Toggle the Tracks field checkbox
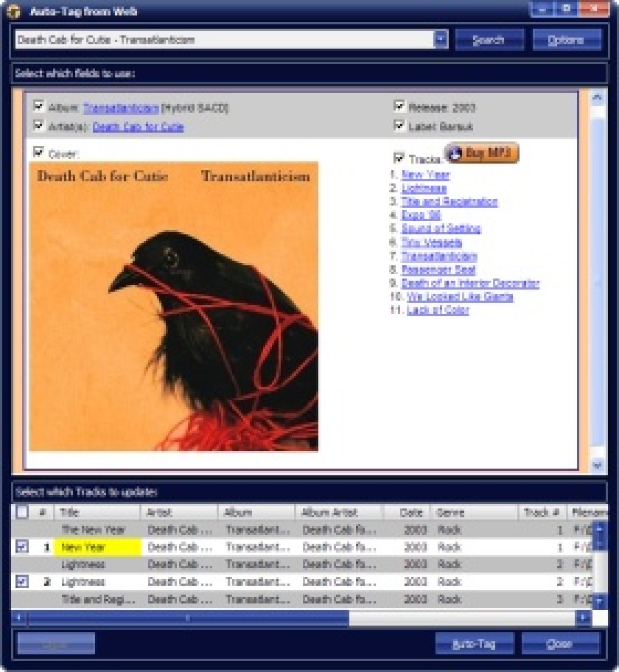 tap(399, 158)
